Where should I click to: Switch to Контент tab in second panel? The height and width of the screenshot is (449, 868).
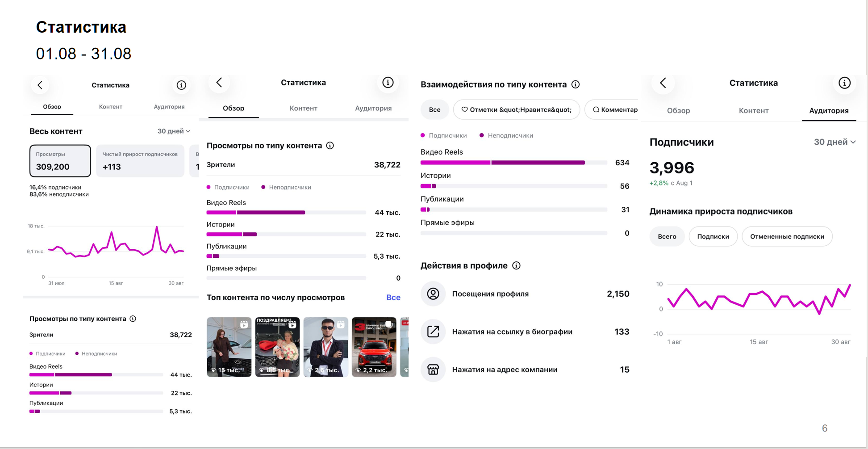(303, 108)
